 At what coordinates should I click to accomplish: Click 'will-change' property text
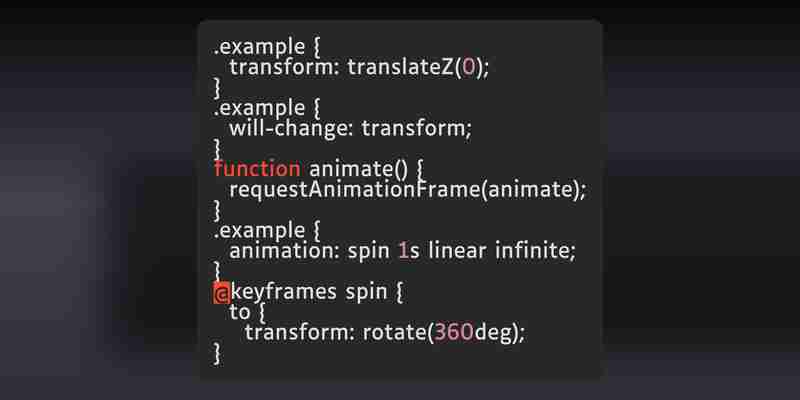[288, 129]
